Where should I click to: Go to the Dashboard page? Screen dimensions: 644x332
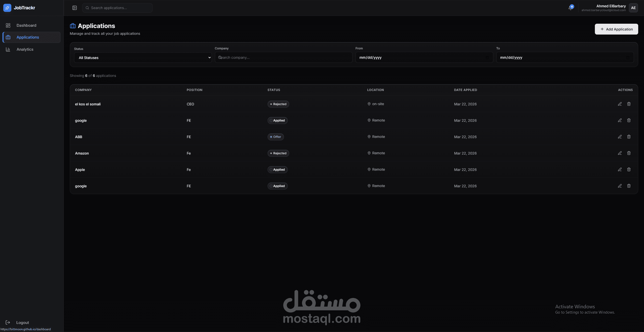click(26, 25)
